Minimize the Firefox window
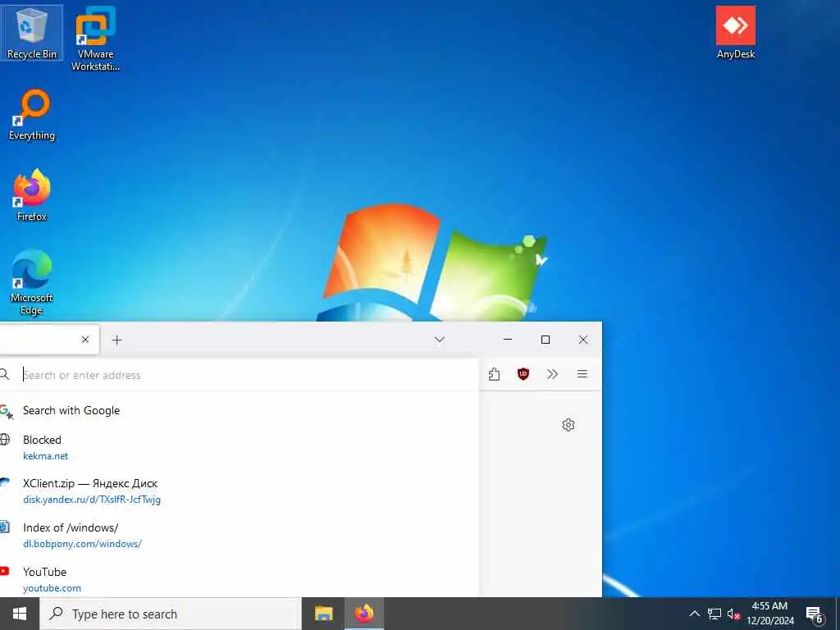The width and height of the screenshot is (840, 630). click(508, 339)
